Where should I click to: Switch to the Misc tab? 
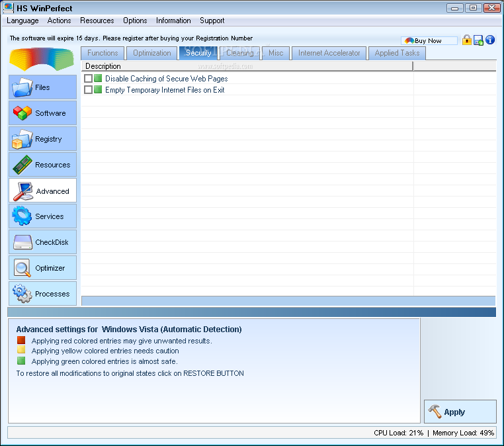pos(276,53)
